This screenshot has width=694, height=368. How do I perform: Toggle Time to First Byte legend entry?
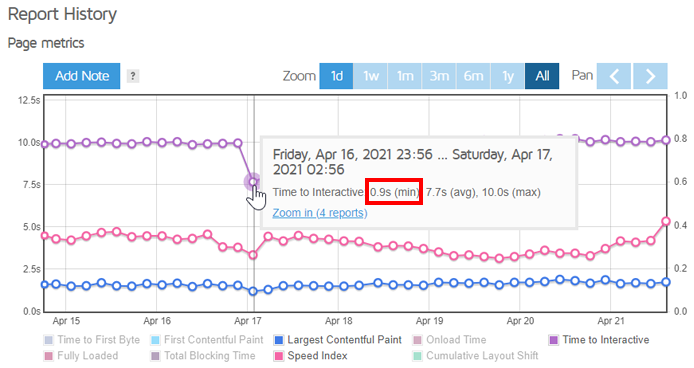click(x=92, y=340)
